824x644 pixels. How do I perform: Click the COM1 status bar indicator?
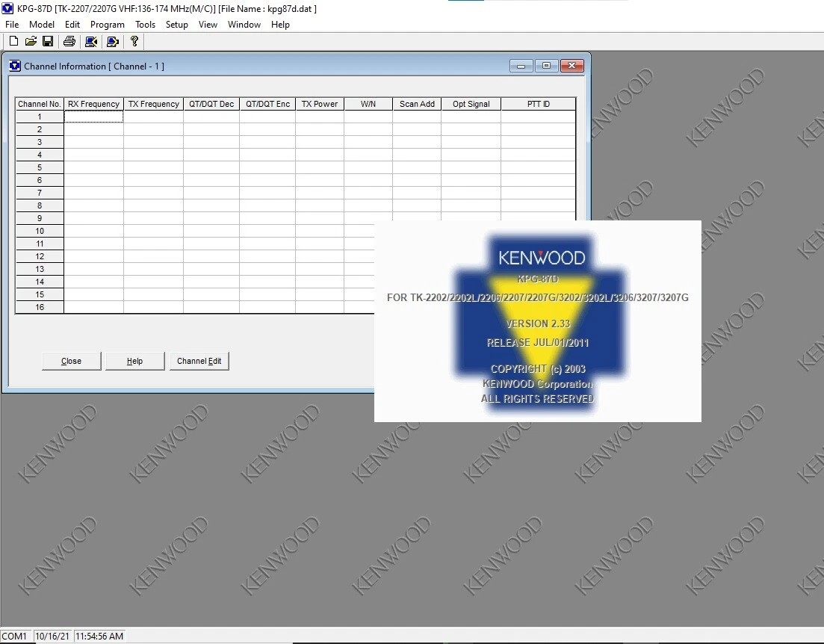(15, 636)
